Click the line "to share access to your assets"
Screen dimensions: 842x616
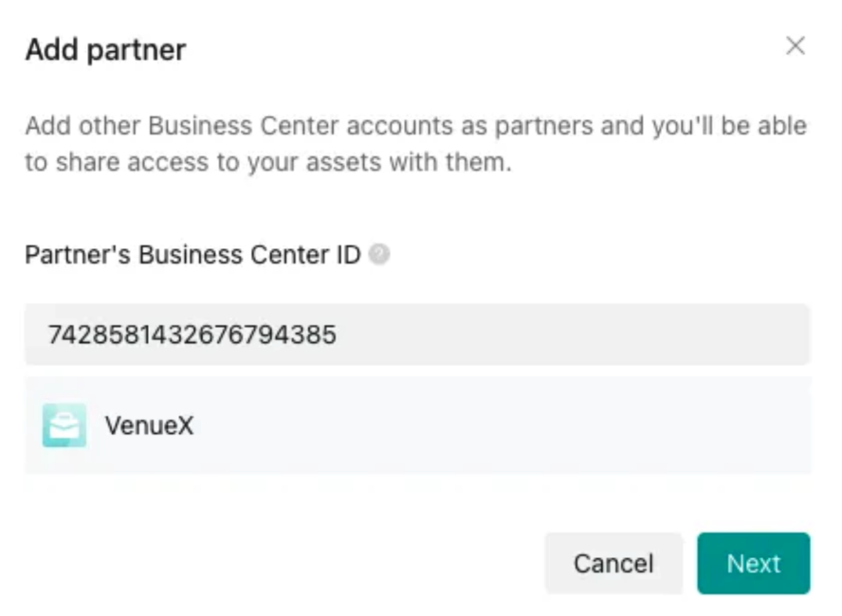[267, 162]
